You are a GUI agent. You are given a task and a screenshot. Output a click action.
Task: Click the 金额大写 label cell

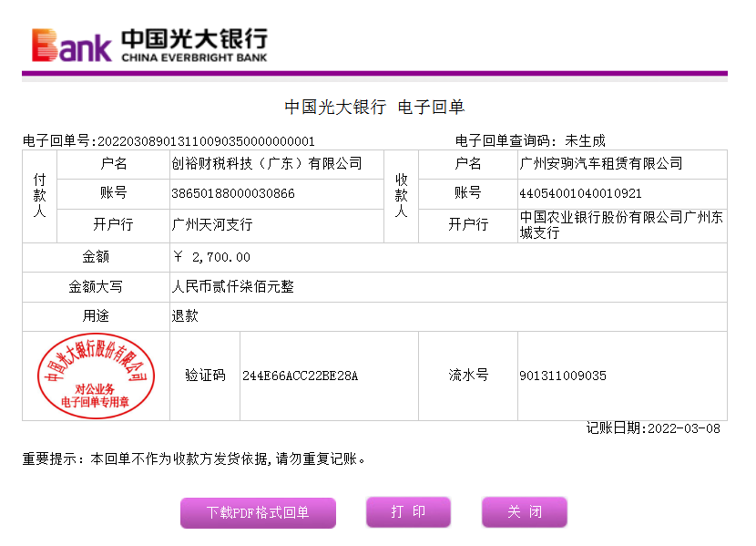click(x=96, y=287)
